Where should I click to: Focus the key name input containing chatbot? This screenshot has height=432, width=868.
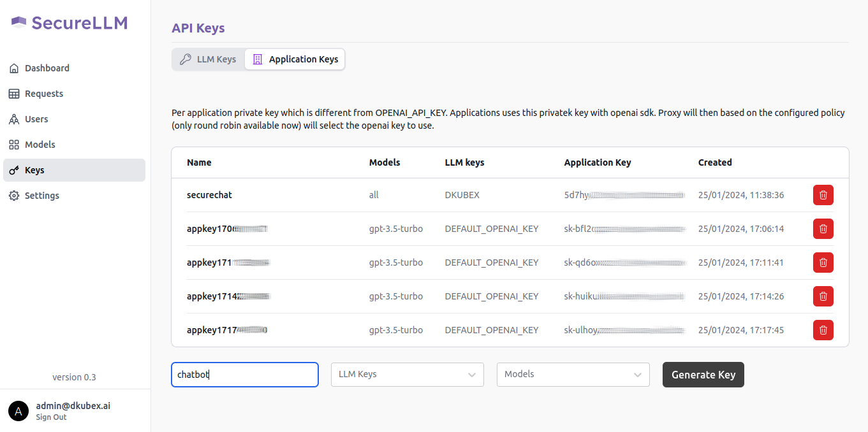[x=244, y=375]
